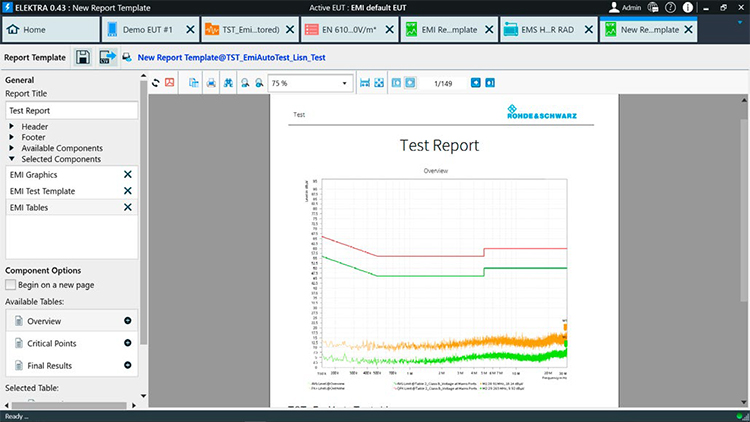Print the report preview

(211, 82)
